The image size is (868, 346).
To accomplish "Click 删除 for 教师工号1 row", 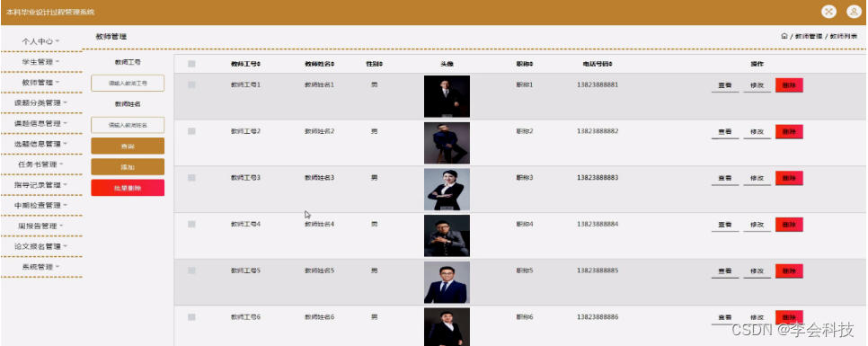I will tap(790, 85).
